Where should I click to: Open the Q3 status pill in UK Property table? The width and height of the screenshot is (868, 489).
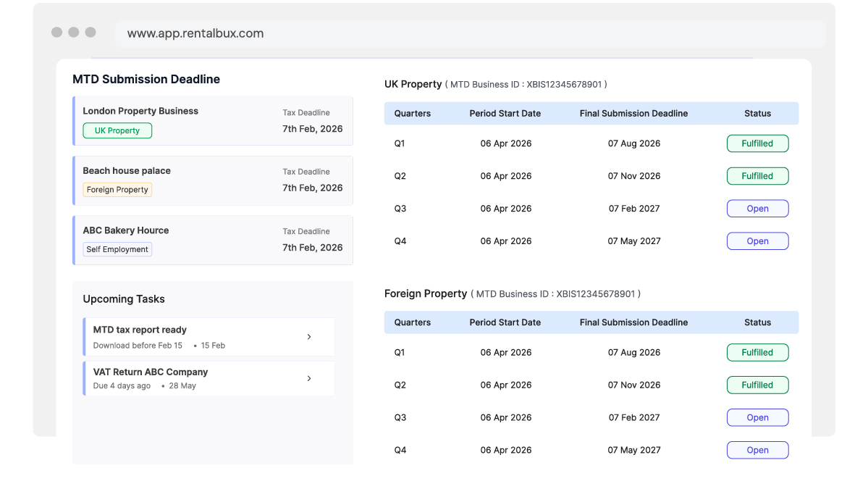tap(757, 208)
